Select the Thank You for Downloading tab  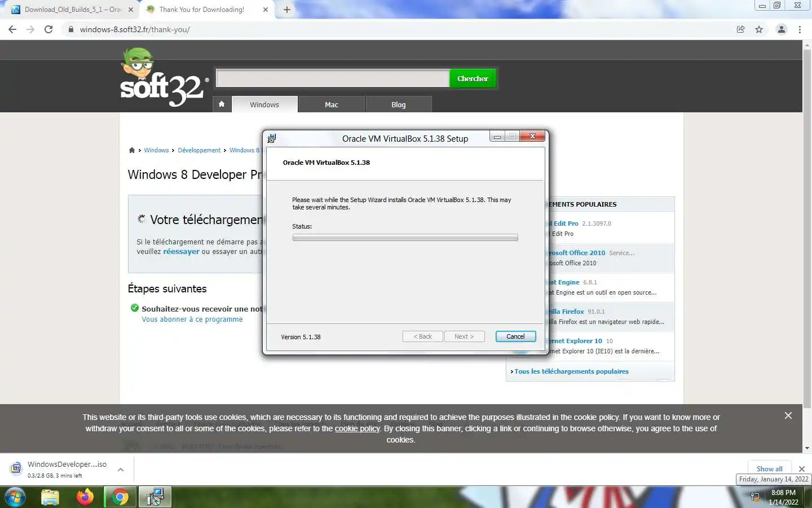(x=206, y=10)
